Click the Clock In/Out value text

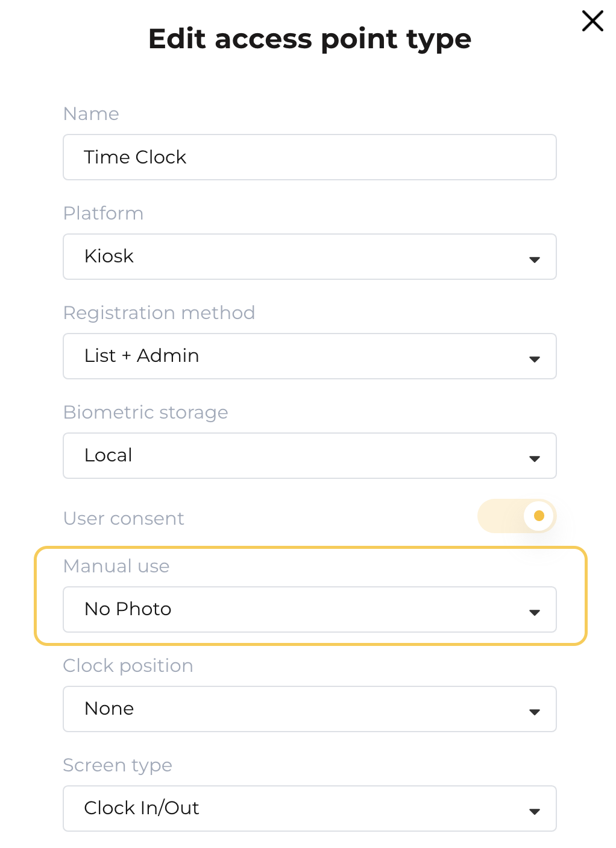(x=142, y=808)
